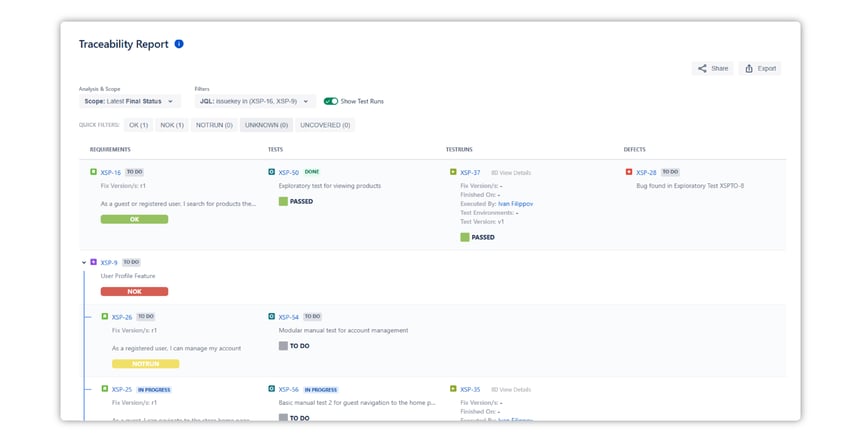Click the red NOK coverage bar

click(x=134, y=292)
